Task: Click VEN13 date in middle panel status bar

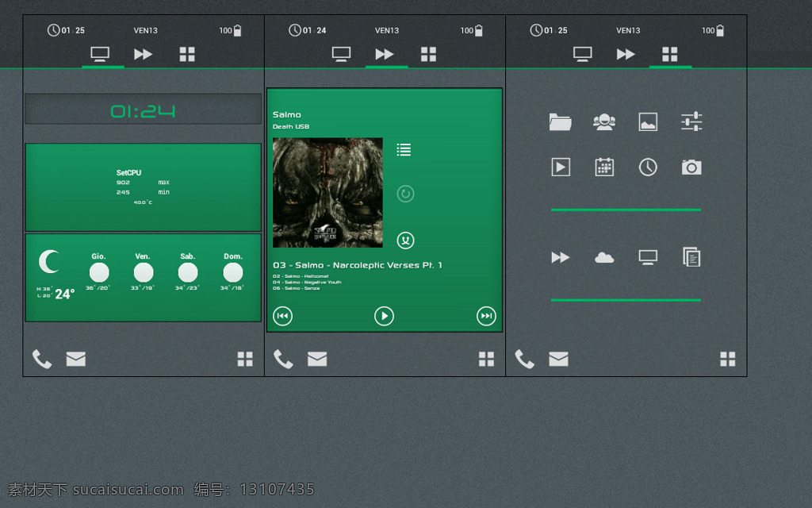Action: 387,31
